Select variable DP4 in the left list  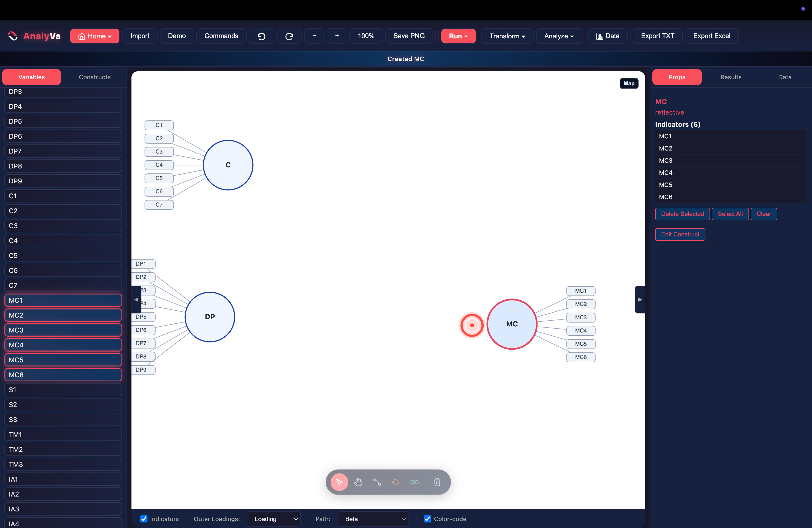(63, 106)
